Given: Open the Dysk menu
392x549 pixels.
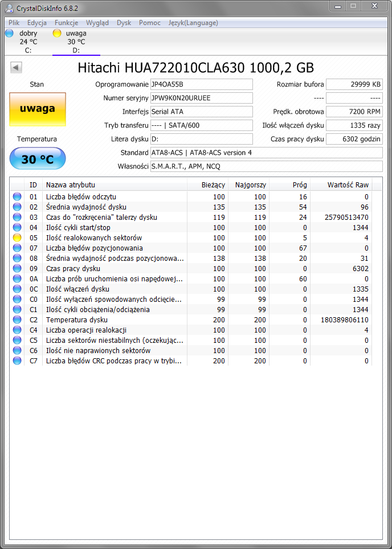Looking at the screenshot, I should point(124,23).
